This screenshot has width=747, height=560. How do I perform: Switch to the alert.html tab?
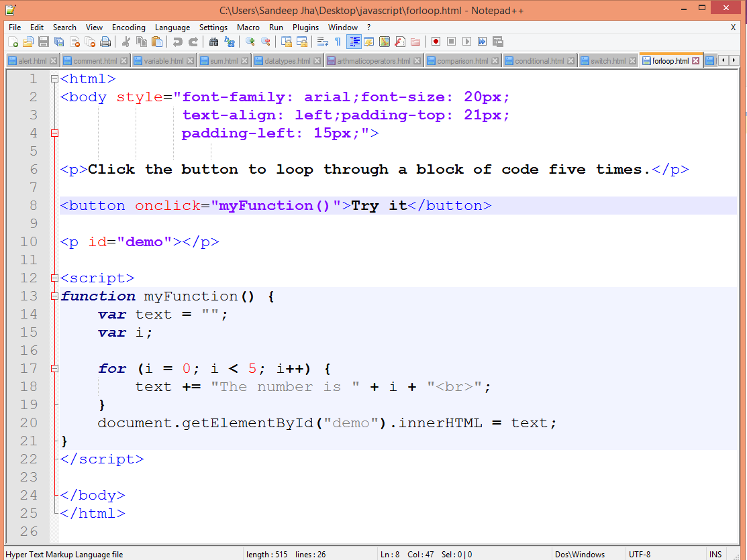[x=32, y=61]
